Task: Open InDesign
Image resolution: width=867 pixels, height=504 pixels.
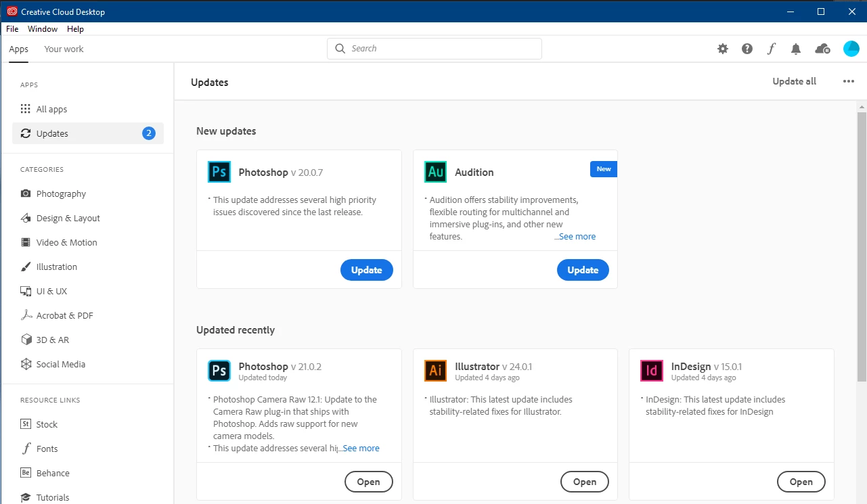Action: (801, 482)
